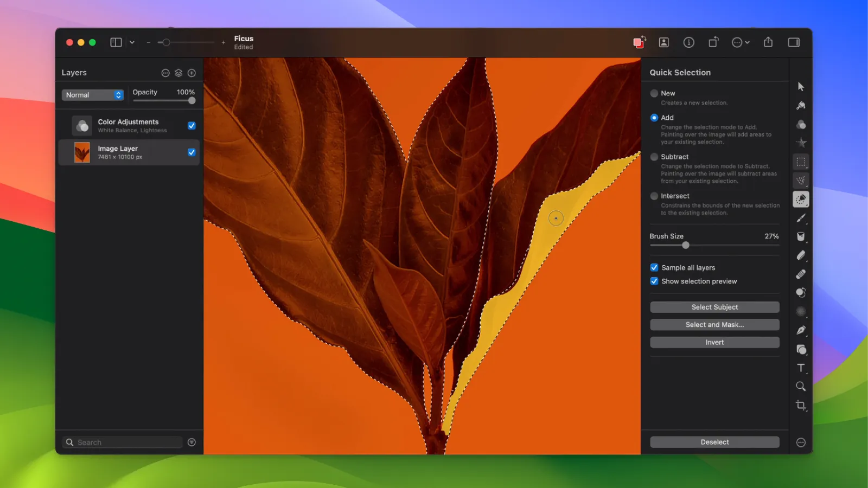This screenshot has width=868, height=488.
Task: Adjust the Brush Size slider
Action: [685, 245]
